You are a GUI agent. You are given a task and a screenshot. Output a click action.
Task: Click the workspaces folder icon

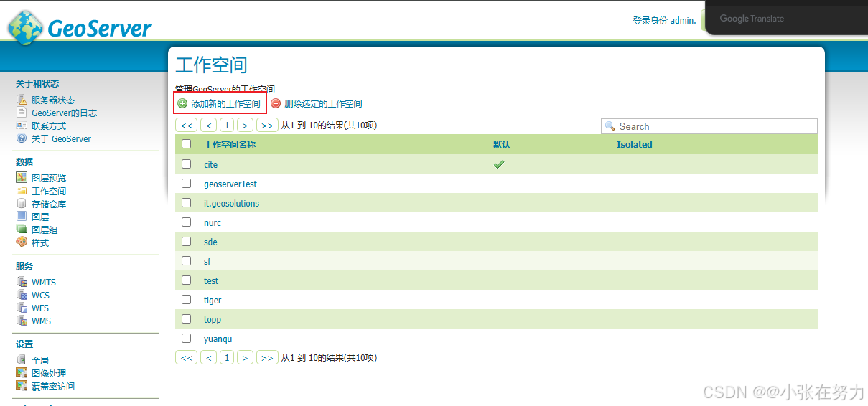[x=22, y=191]
